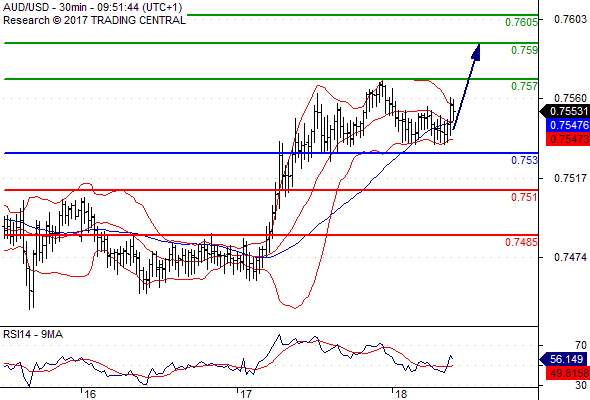Click the red 0.7485 support label
Viewport: 590px width, 400px height.
point(521,242)
